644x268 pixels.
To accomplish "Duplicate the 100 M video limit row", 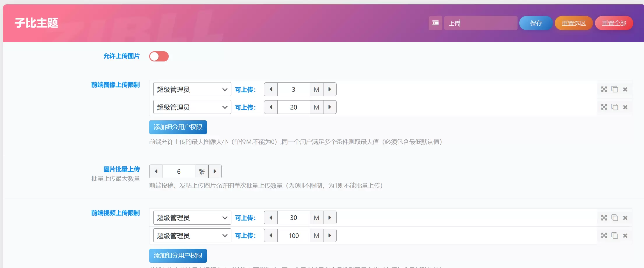I will [x=615, y=236].
